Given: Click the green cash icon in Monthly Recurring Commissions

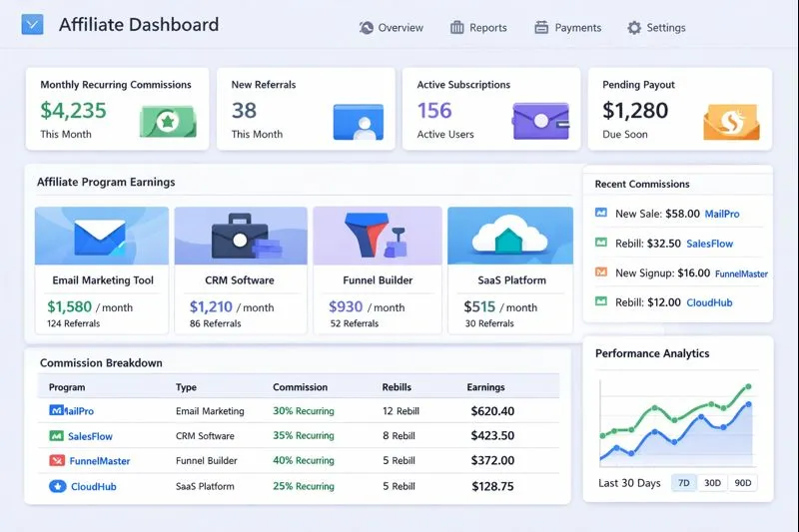Looking at the screenshot, I should (x=168, y=122).
